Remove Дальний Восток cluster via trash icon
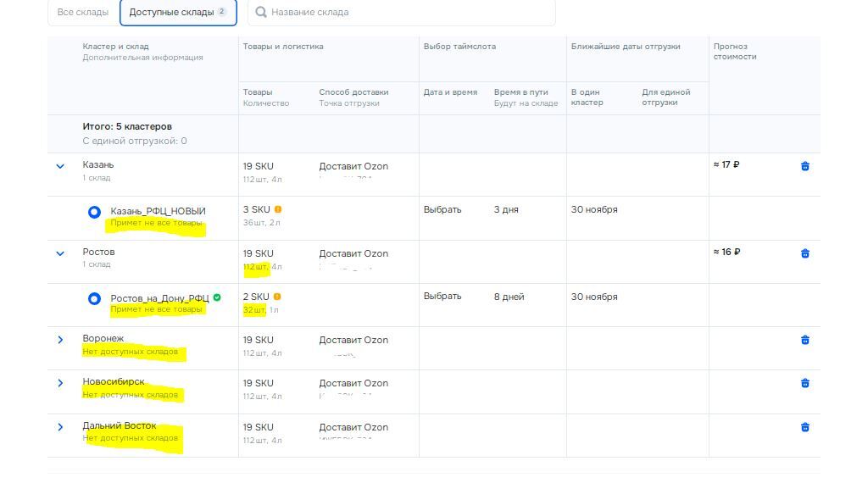Image resolution: width=868 pixels, height=483 pixels. [804, 427]
